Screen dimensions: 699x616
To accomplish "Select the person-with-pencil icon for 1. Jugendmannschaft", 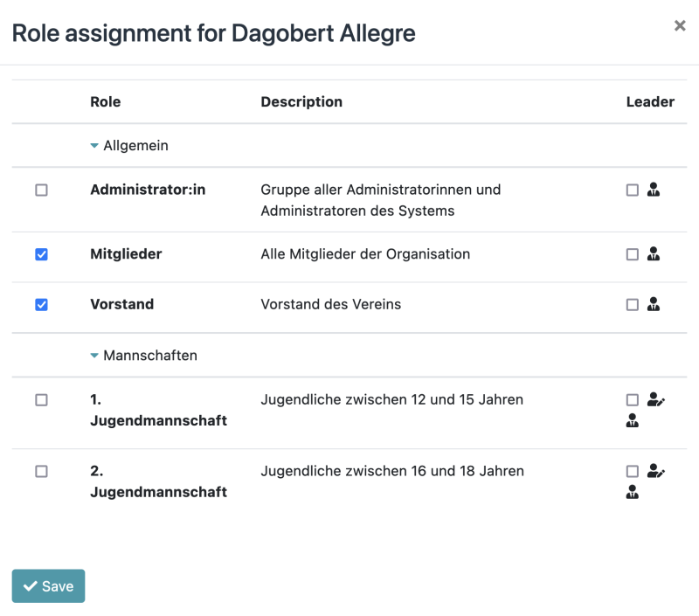I will [654, 400].
